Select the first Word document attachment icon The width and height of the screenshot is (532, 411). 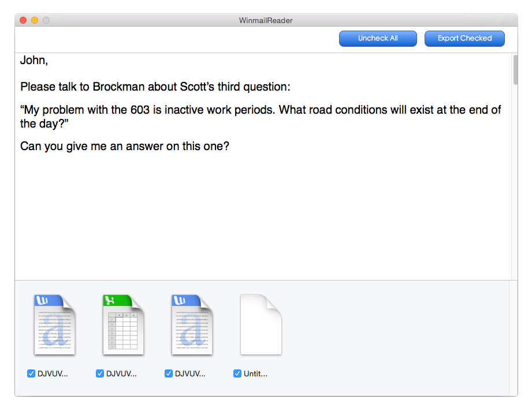(54, 325)
